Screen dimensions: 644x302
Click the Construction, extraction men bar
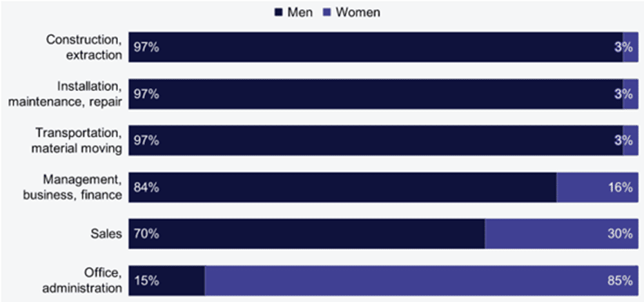coord(375,47)
